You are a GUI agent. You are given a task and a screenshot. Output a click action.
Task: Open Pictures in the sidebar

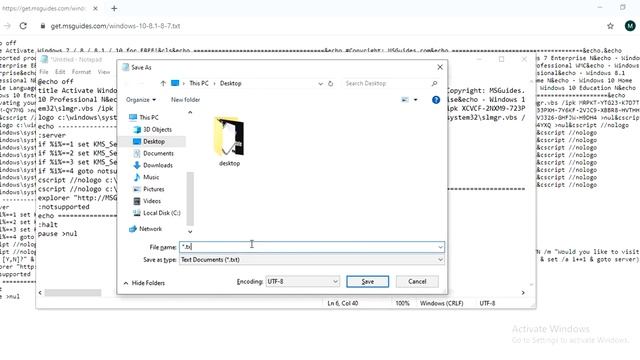tap(149, 189)
